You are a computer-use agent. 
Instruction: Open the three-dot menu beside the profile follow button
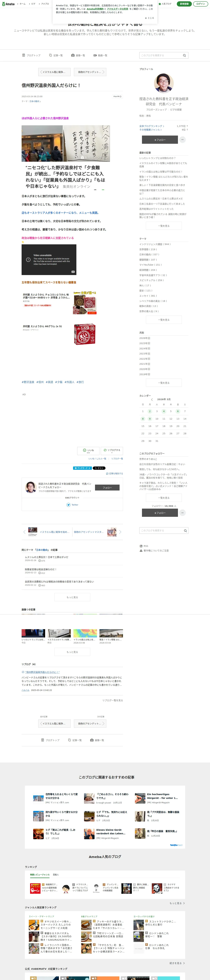pyautogui.click(x=183, y=140)
